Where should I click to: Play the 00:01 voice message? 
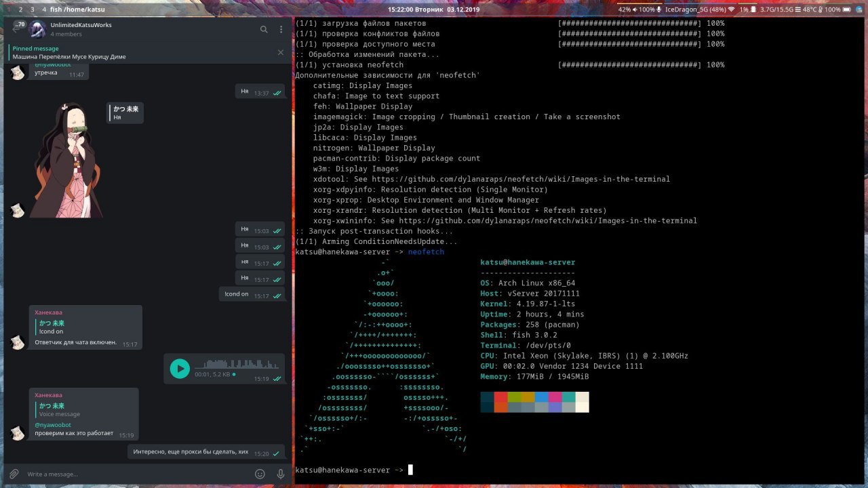click(180, 368)
